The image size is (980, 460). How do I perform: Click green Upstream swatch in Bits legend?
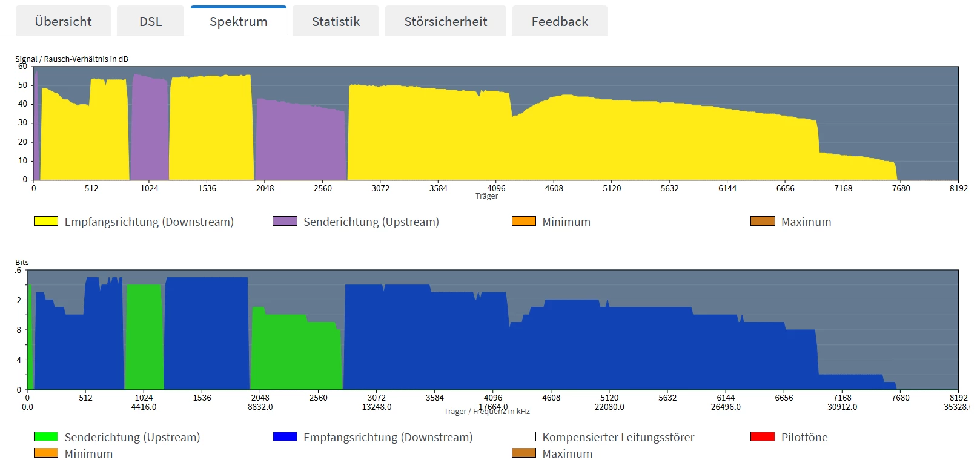pos(46,436)
